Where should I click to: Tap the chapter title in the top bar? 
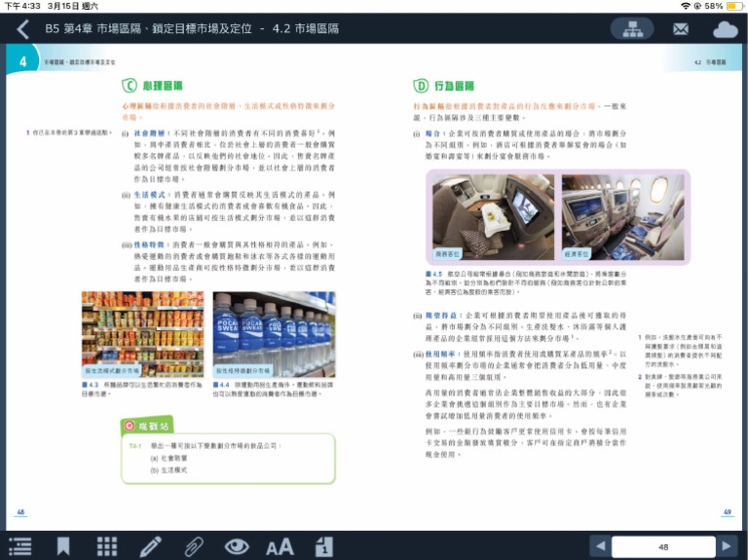[192, 28]
